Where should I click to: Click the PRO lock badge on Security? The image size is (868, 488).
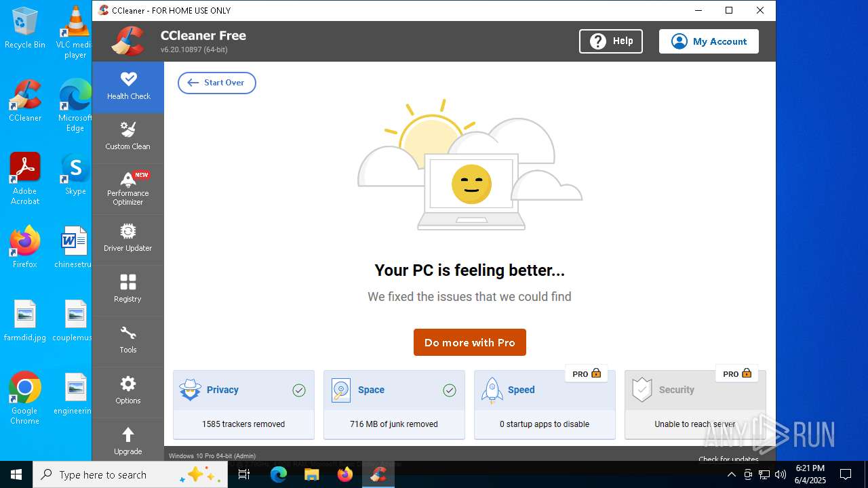[x=737, y=373]
